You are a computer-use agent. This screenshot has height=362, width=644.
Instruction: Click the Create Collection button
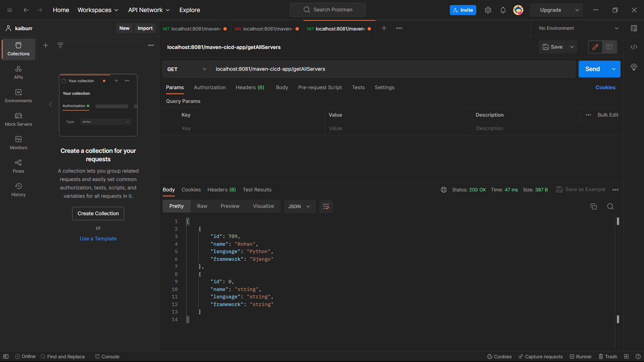coord(98,214)
